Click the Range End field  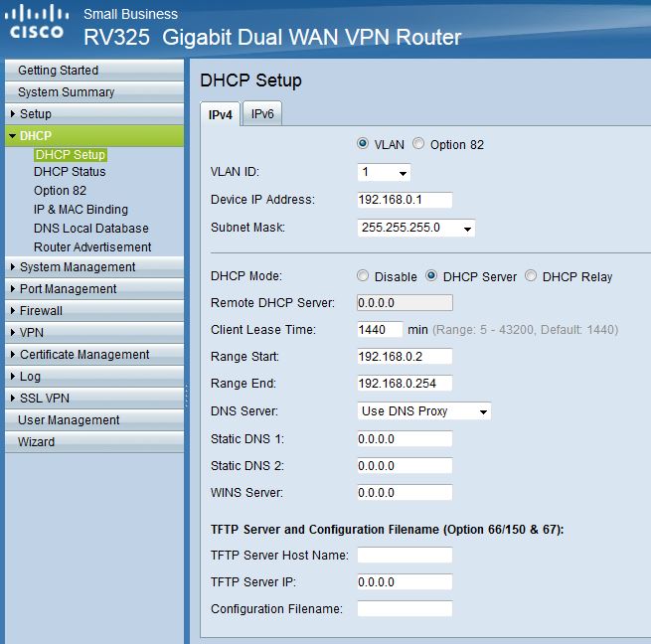[x=405, y=384]
